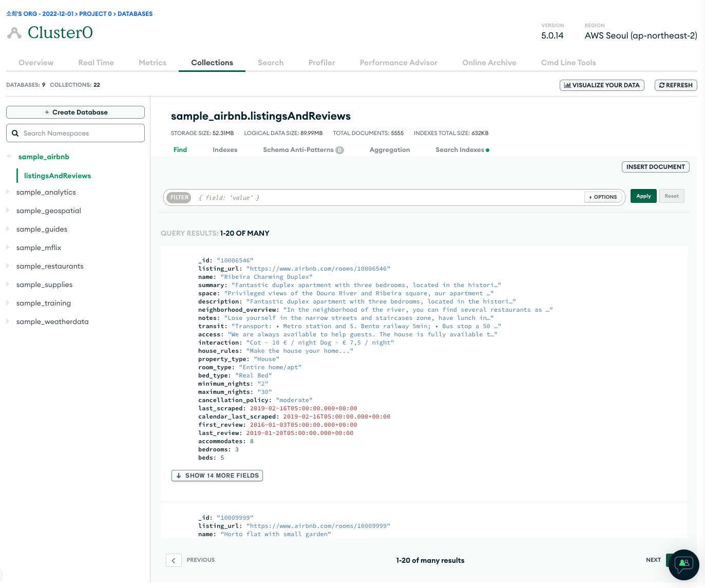Collapse the sample_airbnb database
This screenshot has height=588, width=705.
tap(9, 157)
